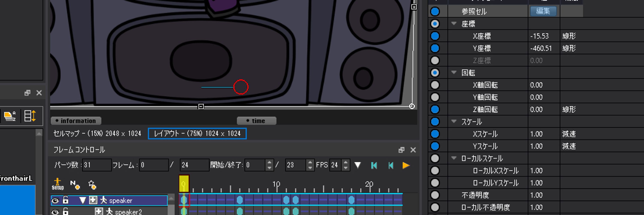The height and width of the screenshot is (215, 644).
Task: Click the time toggle bar
Action: point(257,121)
